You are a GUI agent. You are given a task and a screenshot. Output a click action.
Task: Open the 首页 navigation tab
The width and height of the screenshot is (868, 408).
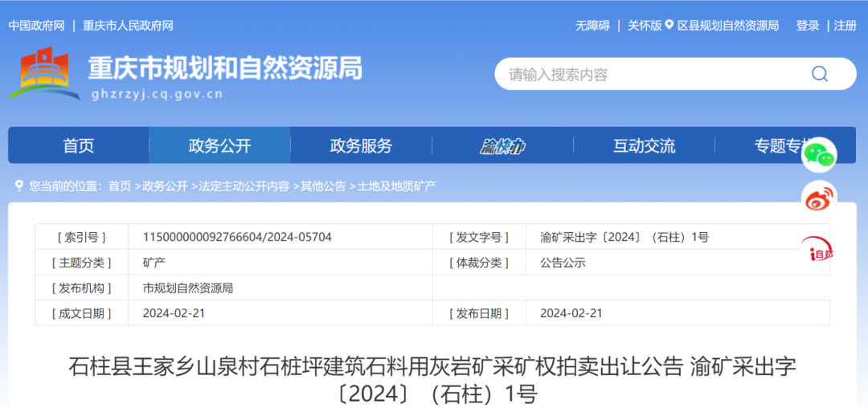pyautogui.click(x=79, y=146)
